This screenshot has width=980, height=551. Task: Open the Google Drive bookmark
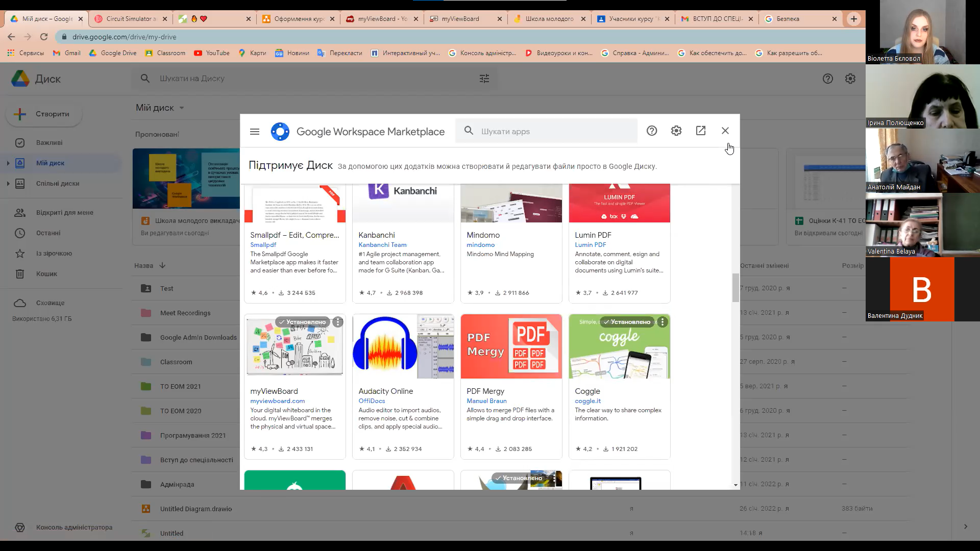click(113, 53)
